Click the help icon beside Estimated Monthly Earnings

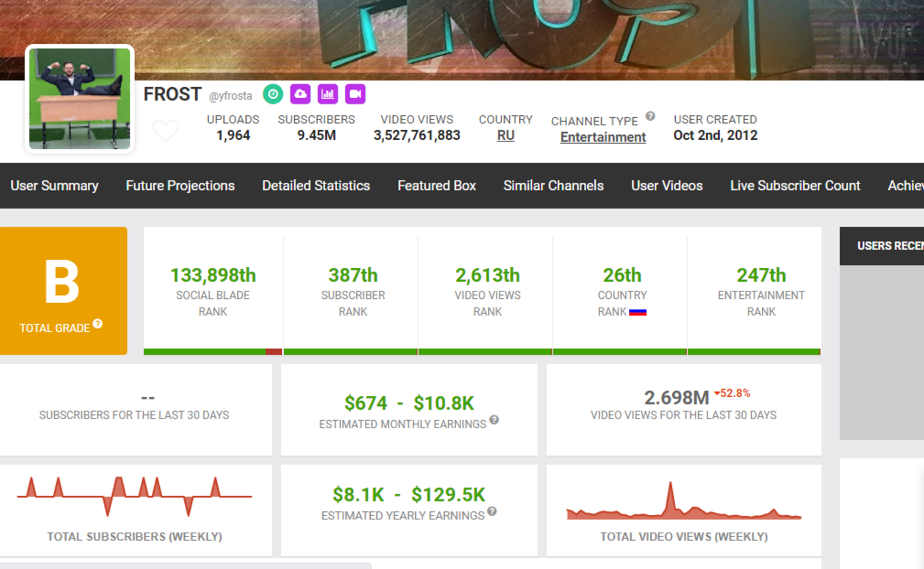(x=494, y=420)
